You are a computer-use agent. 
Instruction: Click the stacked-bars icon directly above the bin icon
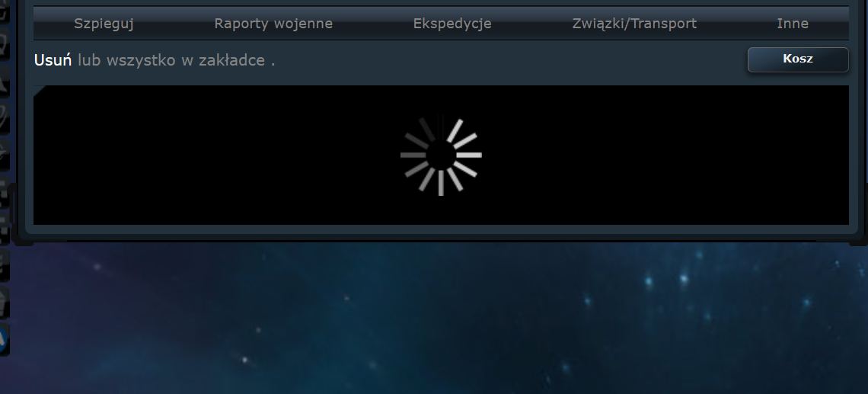click(3, 266)
